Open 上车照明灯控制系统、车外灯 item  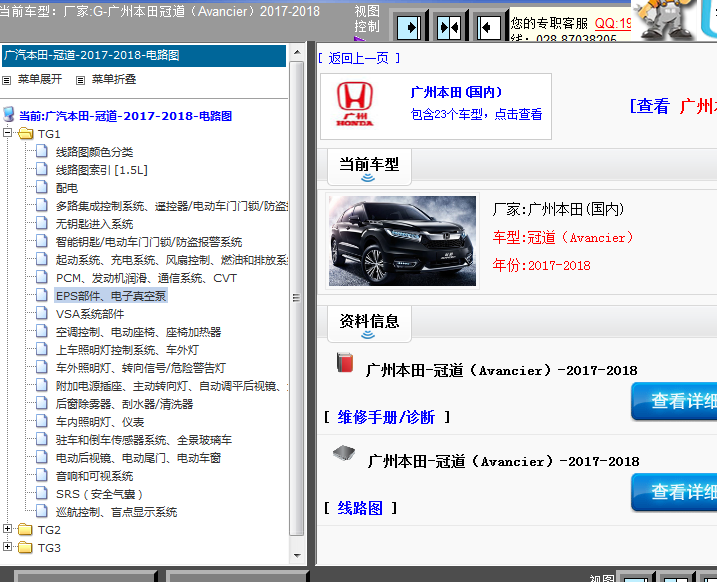(127, 350)
